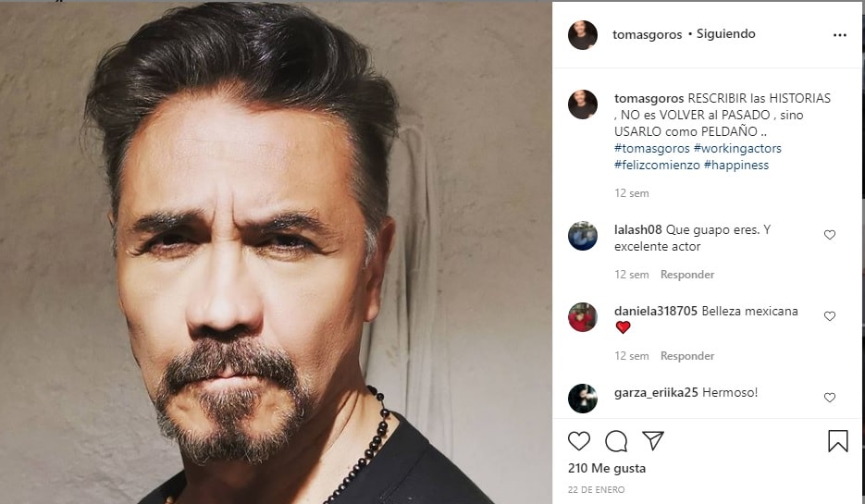Reply to daniela318705's comment

[x=687, y=356]
